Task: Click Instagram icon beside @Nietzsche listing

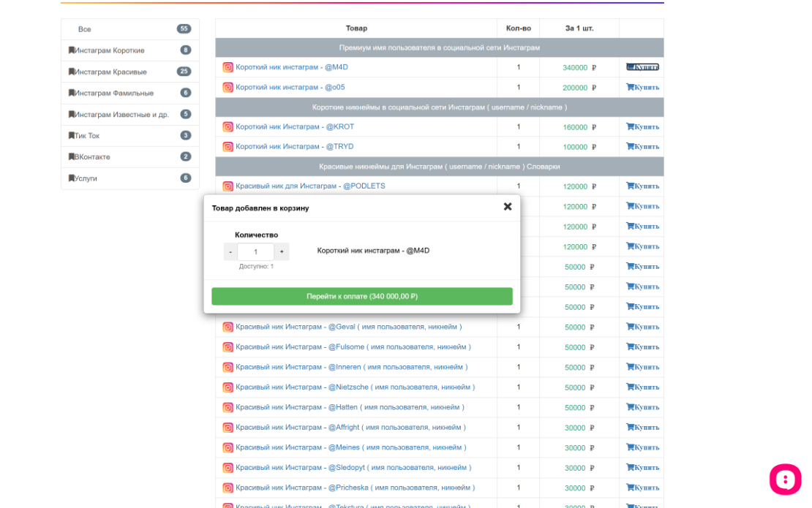Action: tap(228, 387)
